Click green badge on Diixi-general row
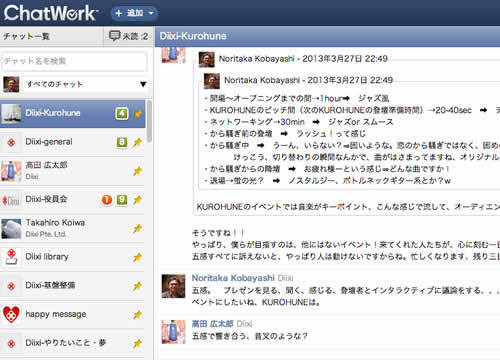Screen dimensions: 500x360 [122, 142]
